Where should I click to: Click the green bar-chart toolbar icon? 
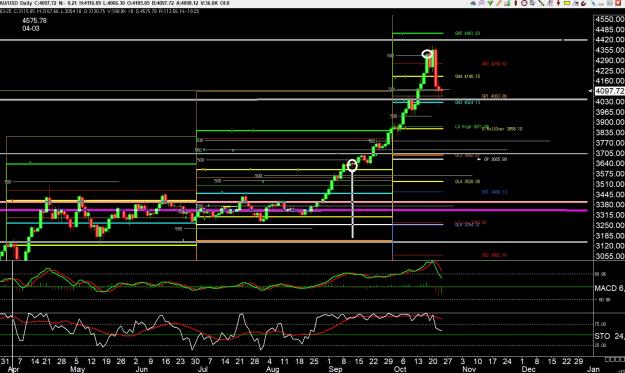507,3
